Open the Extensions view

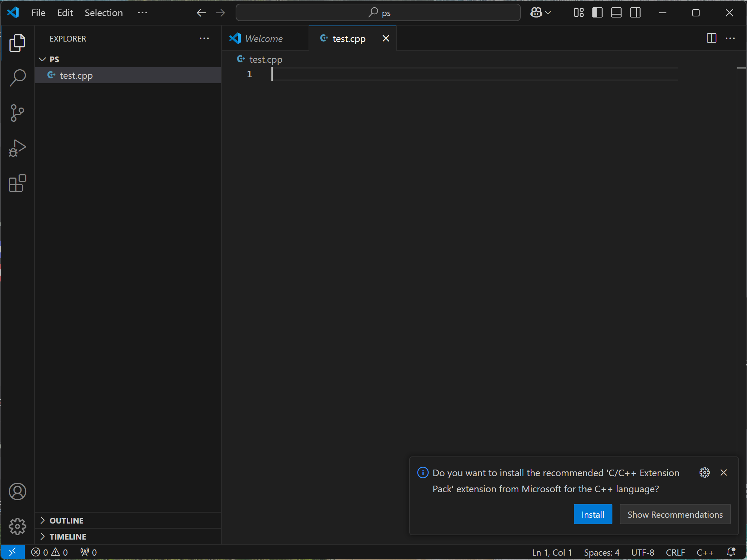click(x=17, y=183)
